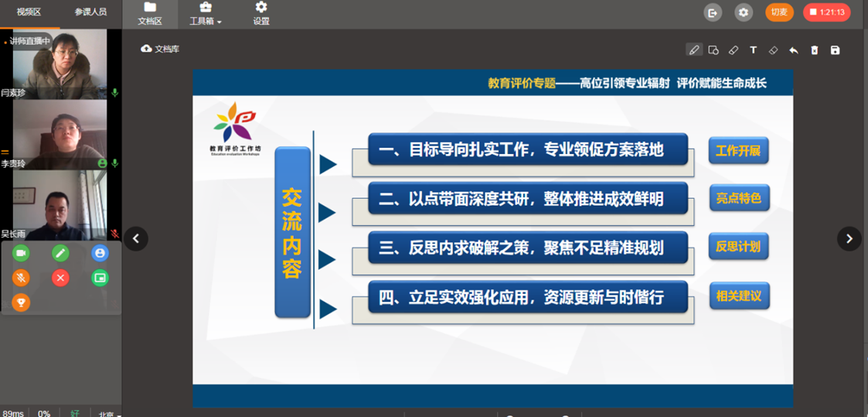
Task: Toggle the green camera video button
Action: [21, 253]
